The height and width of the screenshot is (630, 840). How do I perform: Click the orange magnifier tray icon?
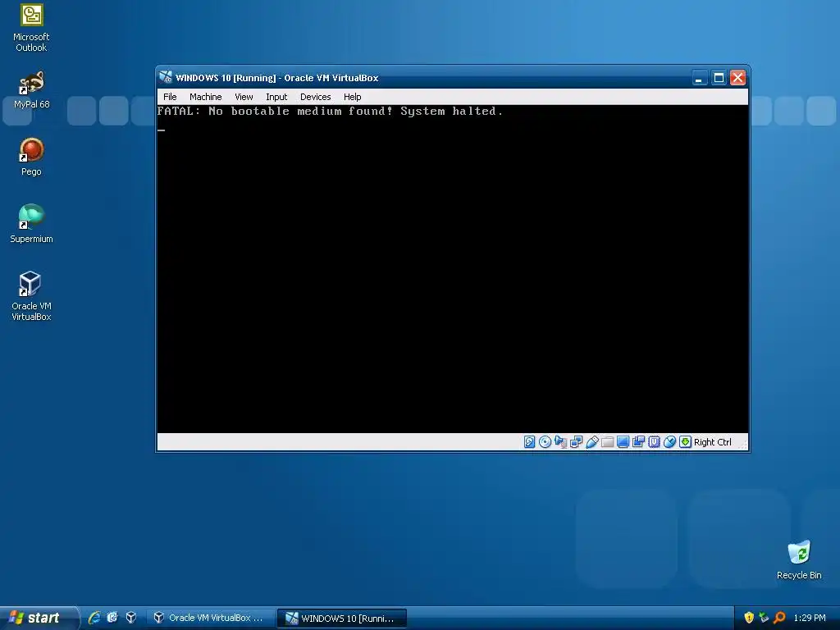(x=779, y=618)
